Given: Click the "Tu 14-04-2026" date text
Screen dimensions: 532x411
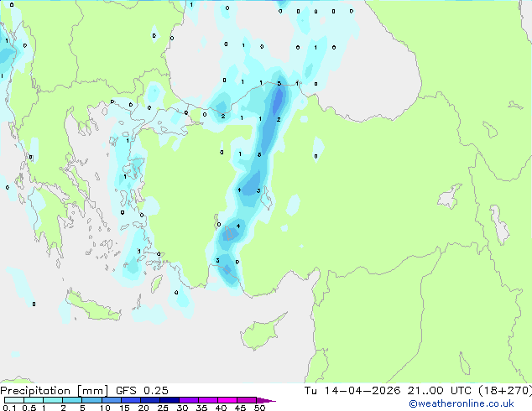Looking at the screenshot, I should click(352, 391).
